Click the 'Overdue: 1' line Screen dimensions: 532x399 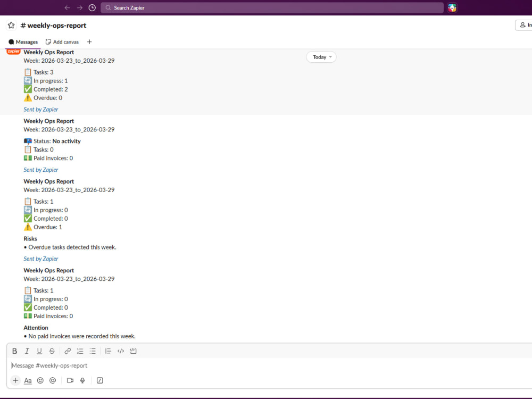point(43,227)
